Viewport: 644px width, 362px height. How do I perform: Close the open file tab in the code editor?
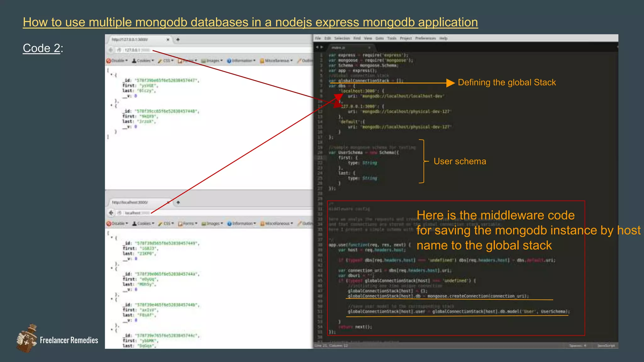(x=369, y=48)
